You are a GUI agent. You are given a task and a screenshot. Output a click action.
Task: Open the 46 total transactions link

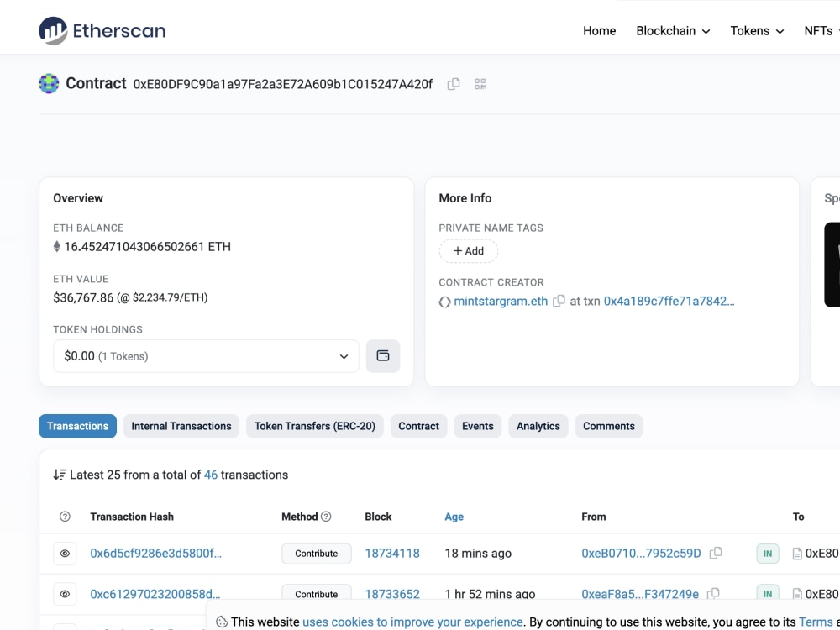pyautogui.click(x=211, y=475)
